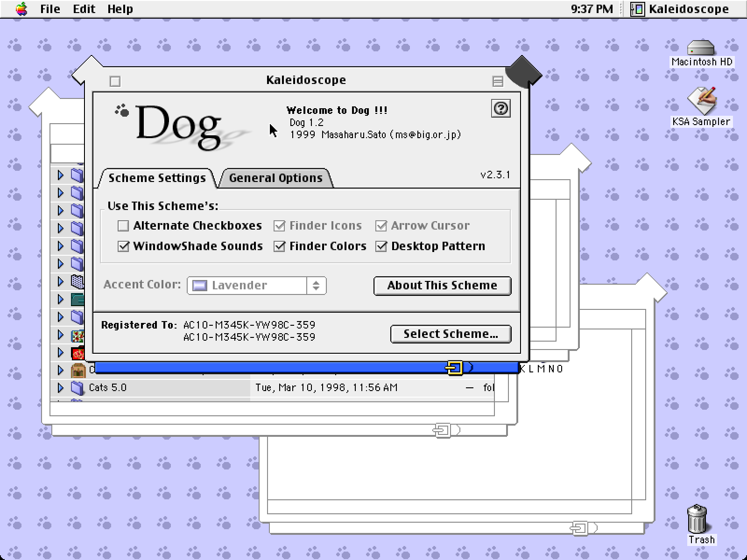Click the Lavender color swatch

pos(200,286)
